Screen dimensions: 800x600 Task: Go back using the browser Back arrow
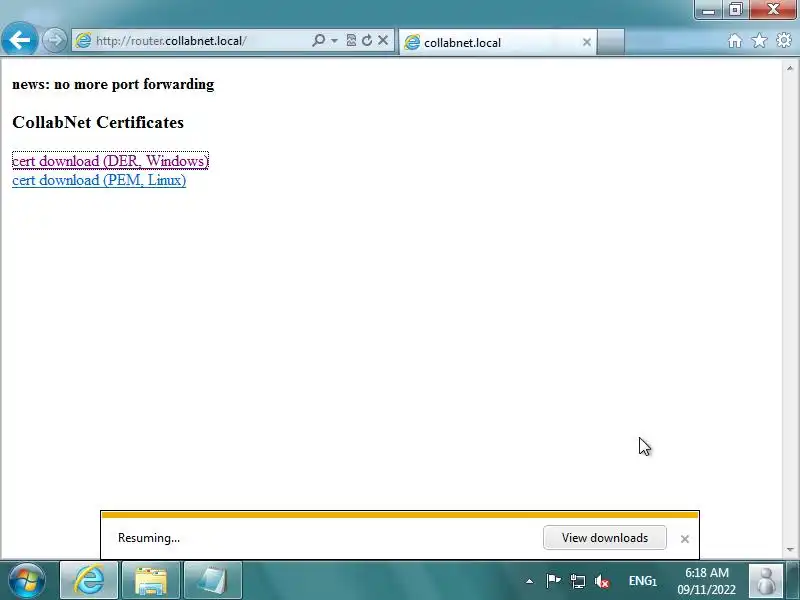point(19,39)
